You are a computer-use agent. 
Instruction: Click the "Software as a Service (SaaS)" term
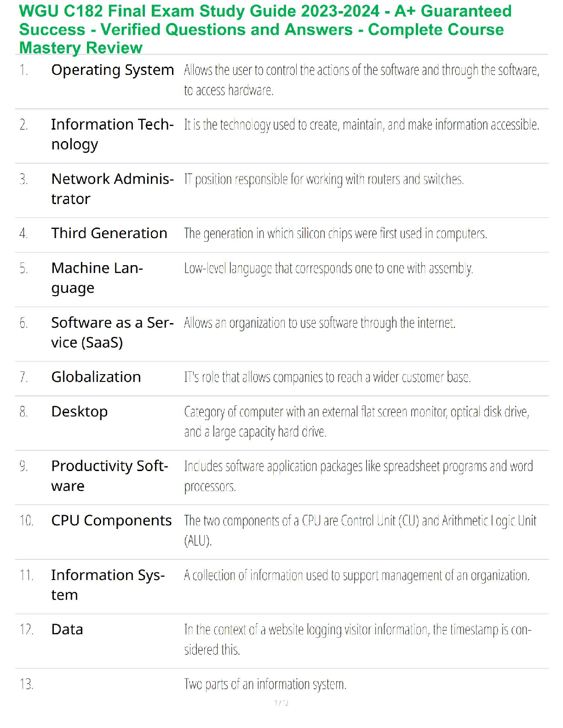pos(112,332)
